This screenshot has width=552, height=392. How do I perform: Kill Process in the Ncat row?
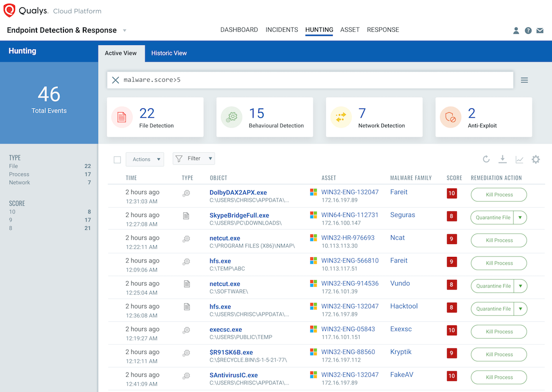(x=499, y=240)
